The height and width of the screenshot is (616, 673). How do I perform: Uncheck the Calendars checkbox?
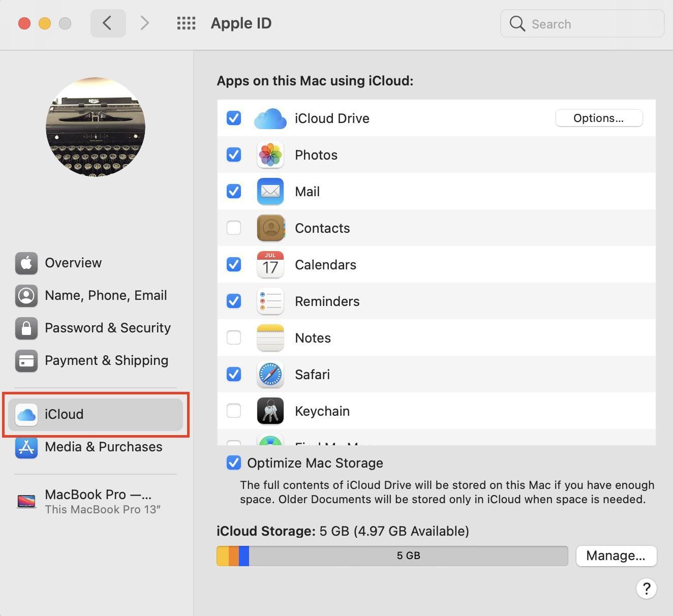tap(234, 264)
